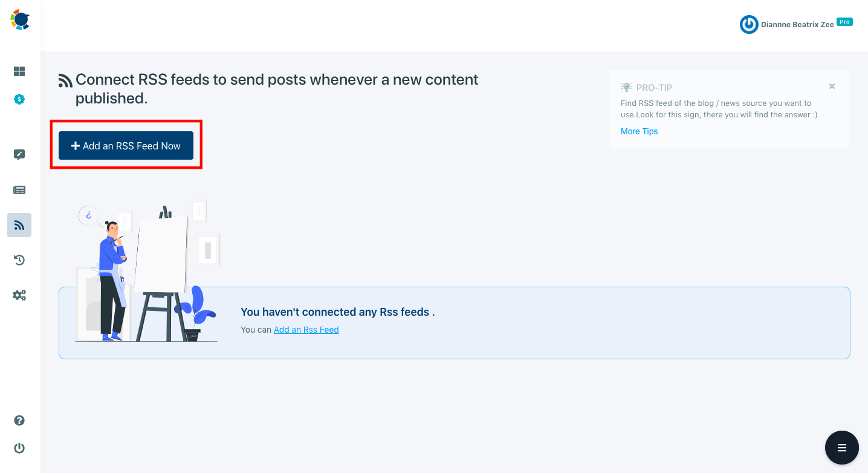The width and height of the screenshot is (868, 473).
Task: Select the RSS feeds sidebar icon
Action: (x=19, y=224)
